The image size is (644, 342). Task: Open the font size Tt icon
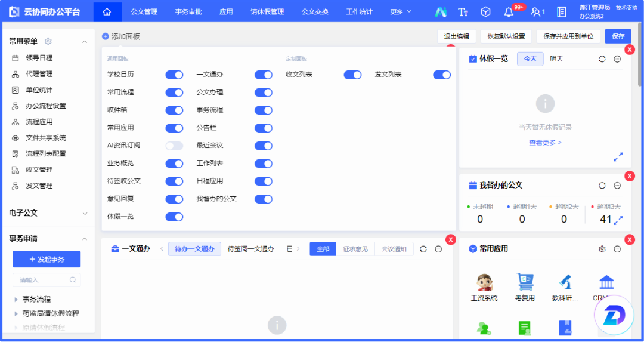point(463,12)
